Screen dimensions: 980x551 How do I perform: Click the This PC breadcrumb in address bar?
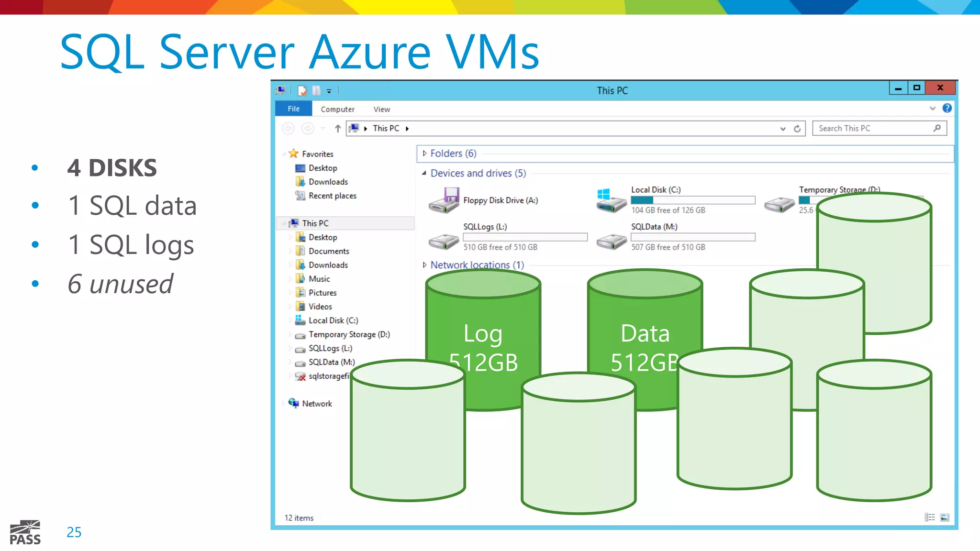click(386, 128)
